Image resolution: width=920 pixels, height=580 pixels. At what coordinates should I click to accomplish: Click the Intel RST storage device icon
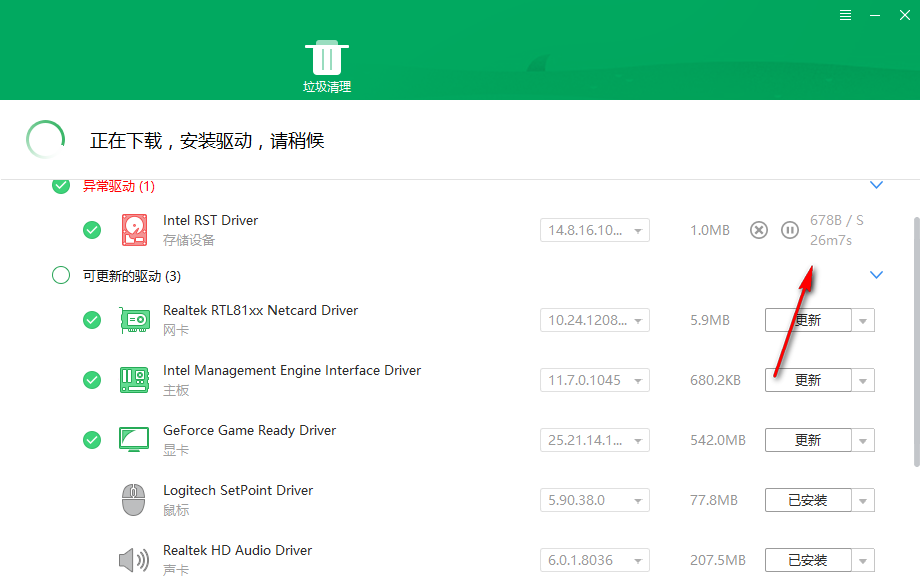(134, 230)
